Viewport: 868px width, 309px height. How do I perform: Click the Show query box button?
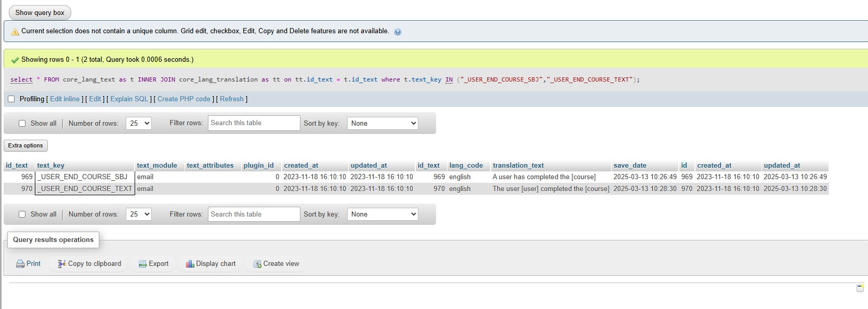[40, 13]
